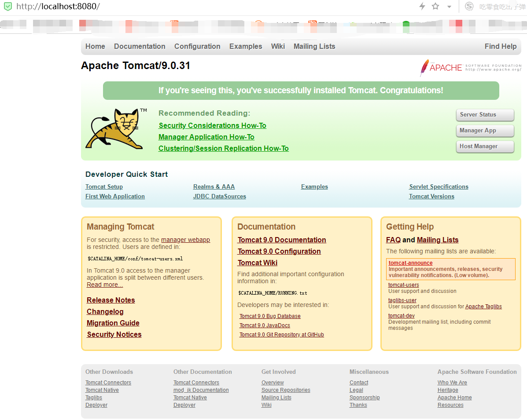
Task: Open the Mailing Lists nav item
Action: pos(314,46)
